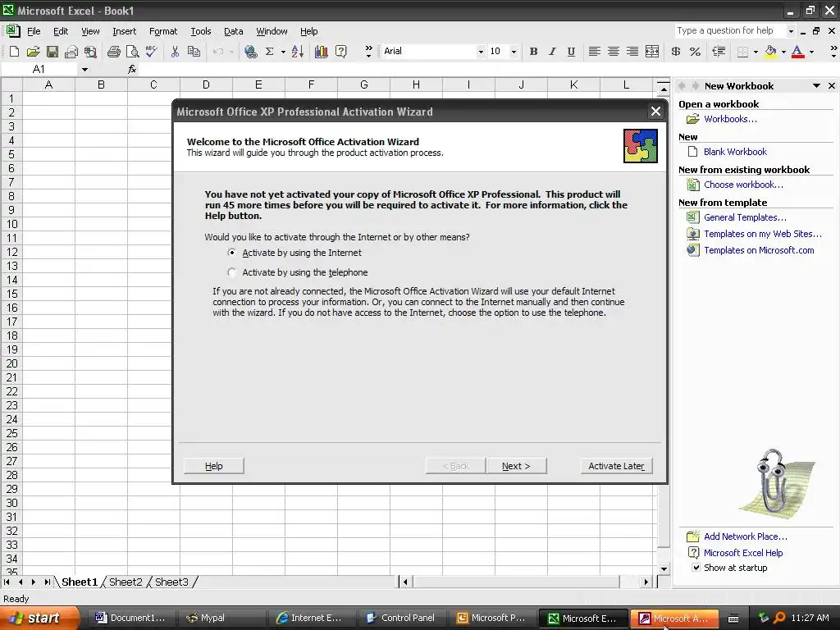Viewport: 840px width, 630px height.
Task: Switch to Internet Explorer taskbar button
Action: [x=308, y=618]
